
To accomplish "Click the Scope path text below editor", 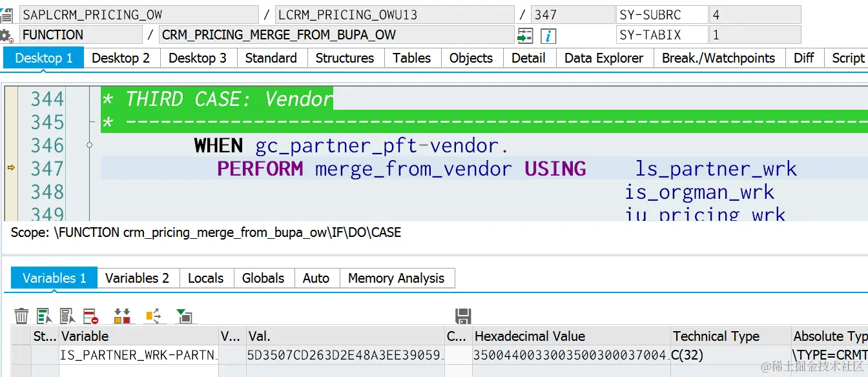I will tap(206, 232).
